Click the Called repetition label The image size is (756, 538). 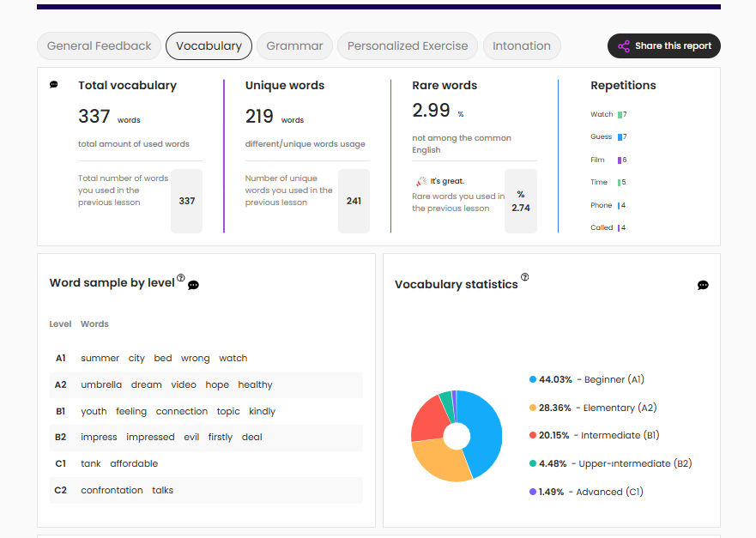(x=602, y=227)
